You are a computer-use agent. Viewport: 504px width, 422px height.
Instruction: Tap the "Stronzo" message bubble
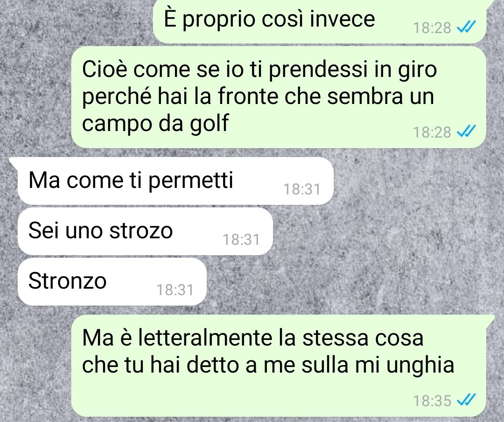click(112, 282)
